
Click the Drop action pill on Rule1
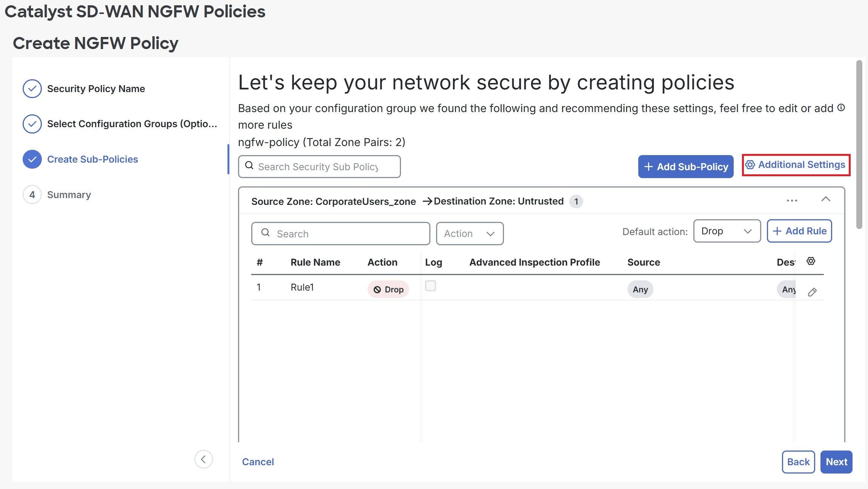pos(388,289)
